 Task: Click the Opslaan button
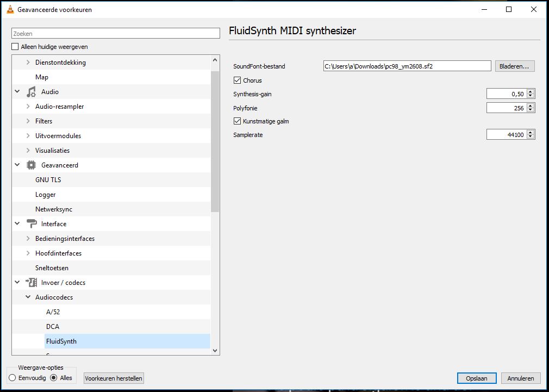click(477, 378)
